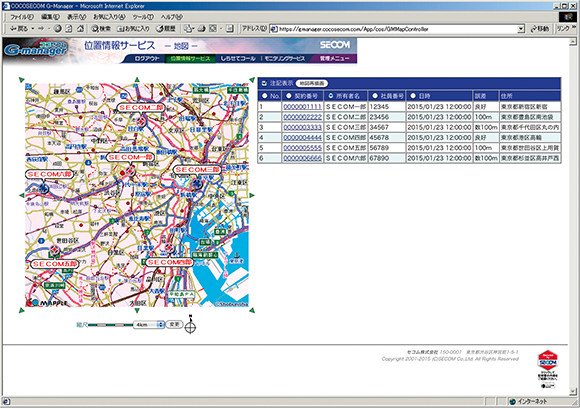The height and width of the screenshot is (408, 580).
Task: Pan map north using top green arrow
Action: (137, 80)
